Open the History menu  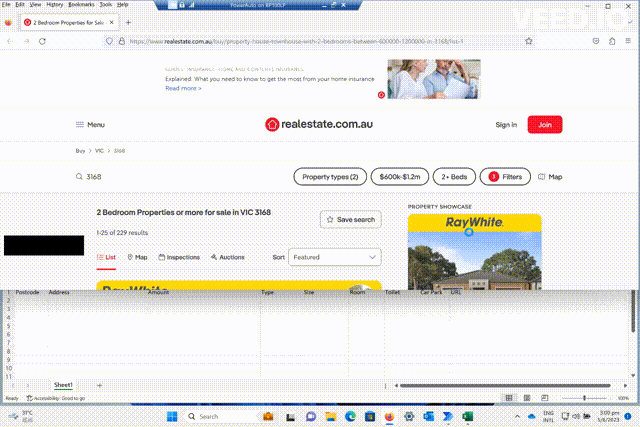[x=55, y=4]
